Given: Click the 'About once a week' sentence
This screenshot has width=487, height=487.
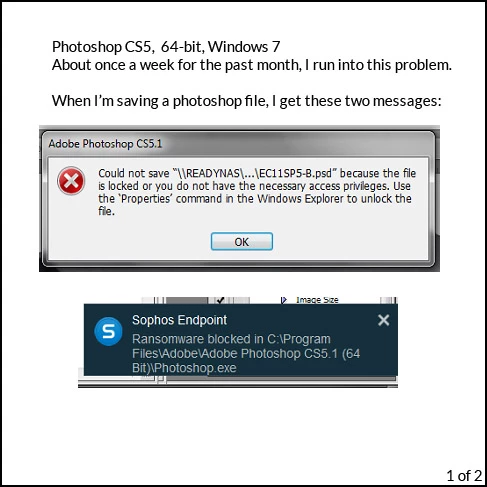Looking at the screenshot, I should (x=252, y=65).
